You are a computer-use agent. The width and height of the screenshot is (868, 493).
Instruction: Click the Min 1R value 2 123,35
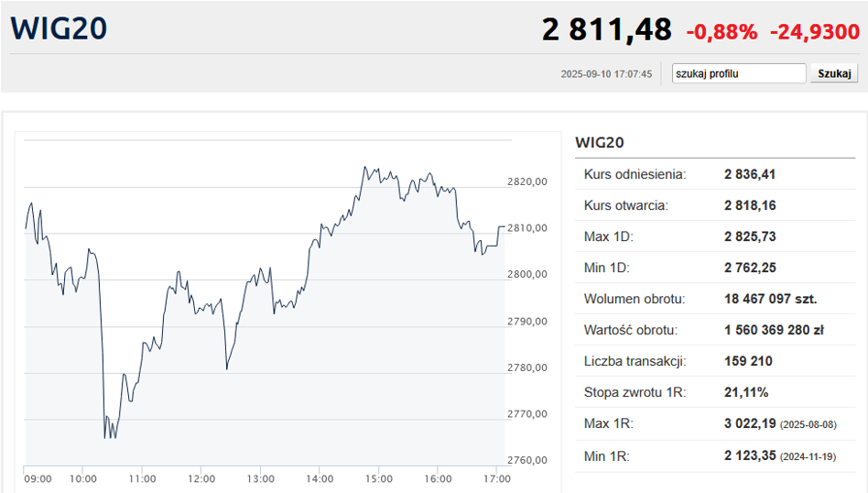[750, 455]
